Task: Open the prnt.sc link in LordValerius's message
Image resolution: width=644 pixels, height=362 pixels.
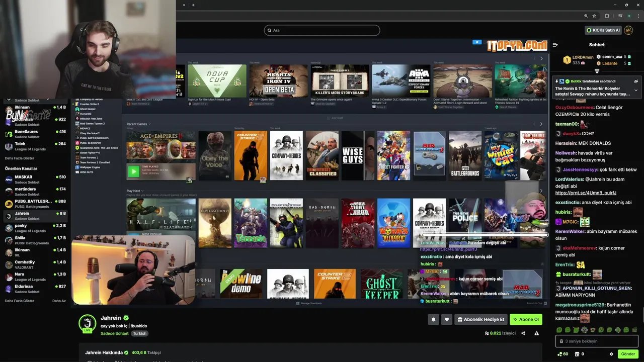Action: [586, 193]
